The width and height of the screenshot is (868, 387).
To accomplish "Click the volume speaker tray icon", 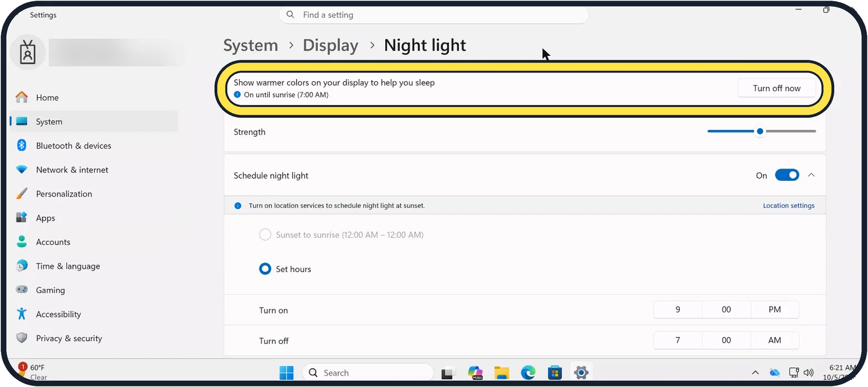I will 808,373.
